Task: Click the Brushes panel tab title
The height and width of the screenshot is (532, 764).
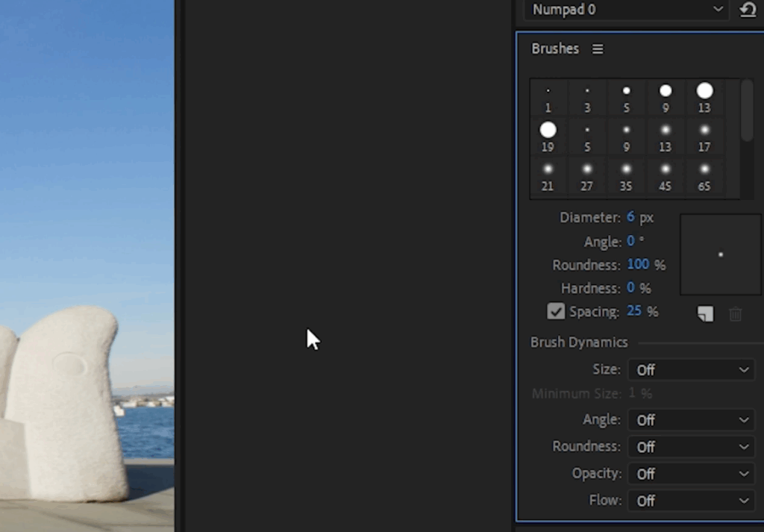Action: click(x=555, y=48)
